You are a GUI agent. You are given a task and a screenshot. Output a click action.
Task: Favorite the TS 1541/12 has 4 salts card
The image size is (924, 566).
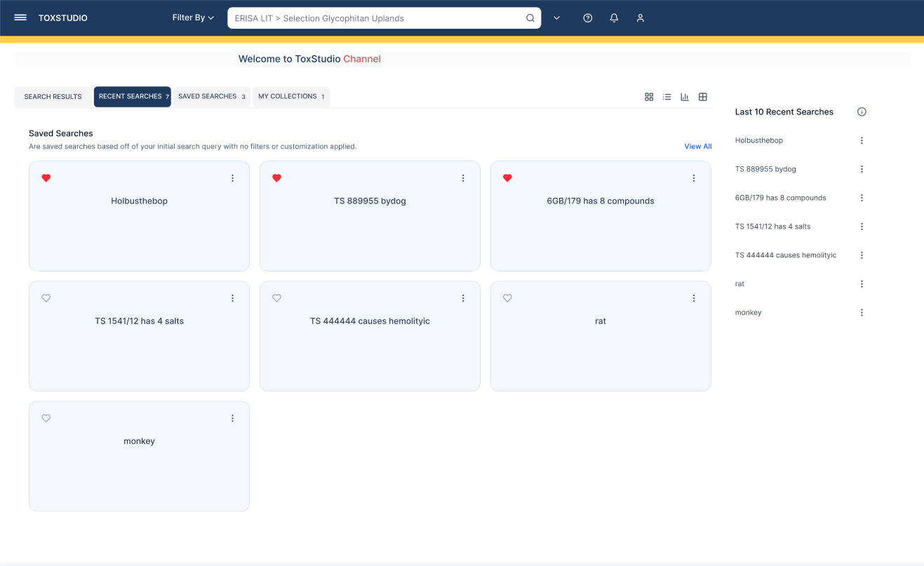click(x=46, y=298)
